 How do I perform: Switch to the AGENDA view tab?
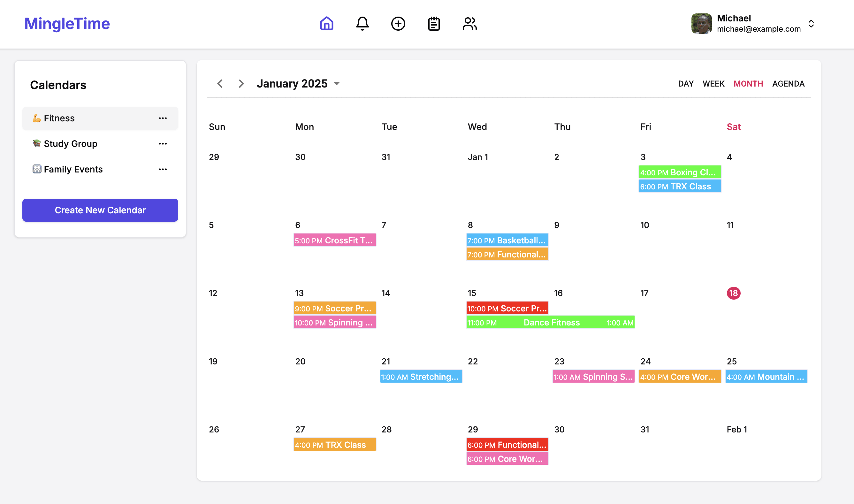click(x=788, y=84)
